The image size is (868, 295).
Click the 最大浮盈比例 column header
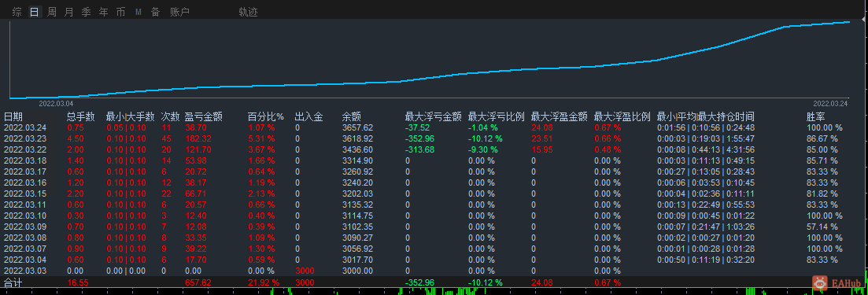point(622,116)
